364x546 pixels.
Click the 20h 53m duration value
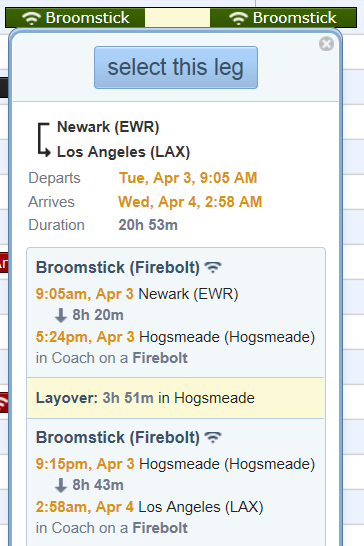(148, 225)
